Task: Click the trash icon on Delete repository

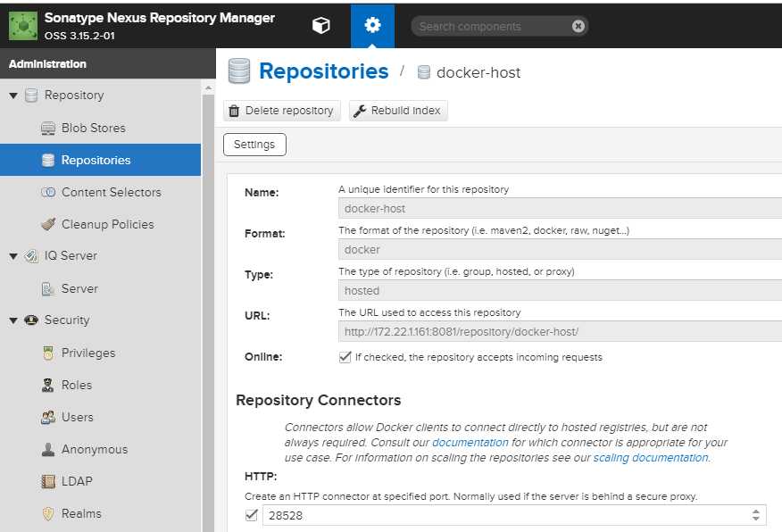Action: pyautogui.click(x=234, y=111)
